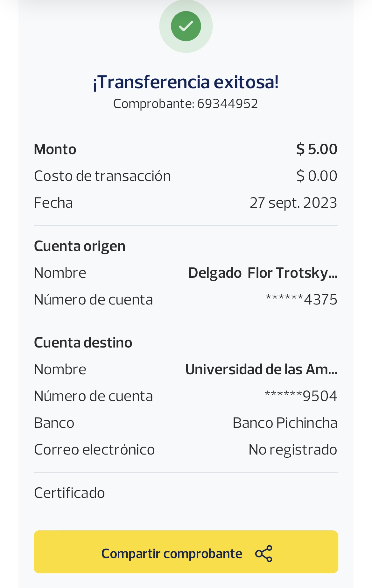Tap the Costo de transacción label
Screen dimensions: 372x588
click(102, 176)
